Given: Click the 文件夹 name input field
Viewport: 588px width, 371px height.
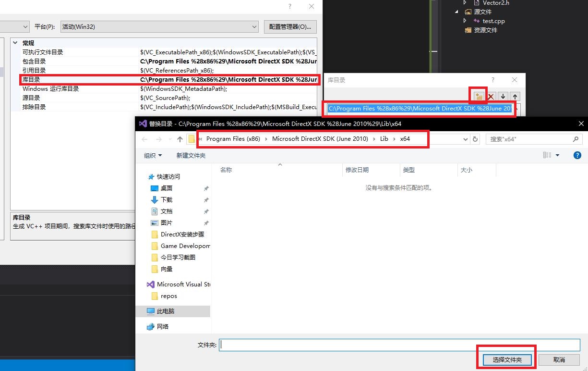Looking at the screenshot, I should click(399, 345).
